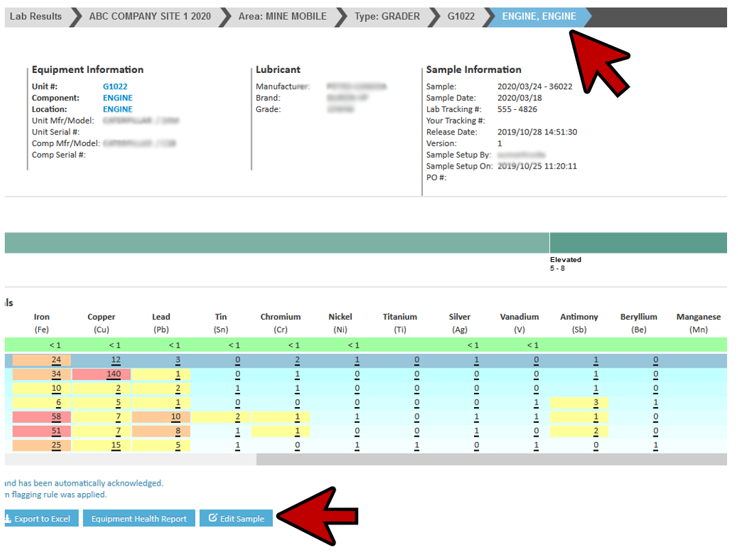Click the iron value 51 cell
738x560 pixels.
55,431
